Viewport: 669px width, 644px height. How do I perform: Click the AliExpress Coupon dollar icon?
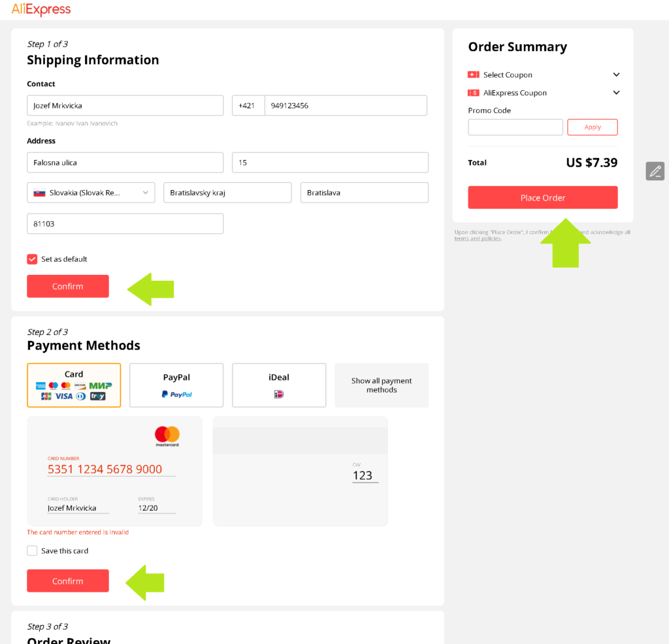(473, 93)
